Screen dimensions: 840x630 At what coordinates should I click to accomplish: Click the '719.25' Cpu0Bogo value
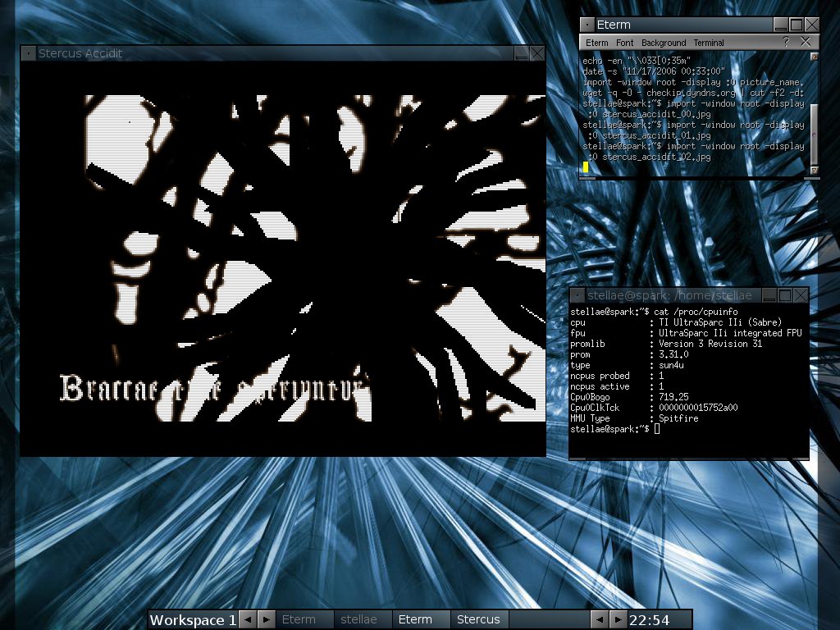673,397
